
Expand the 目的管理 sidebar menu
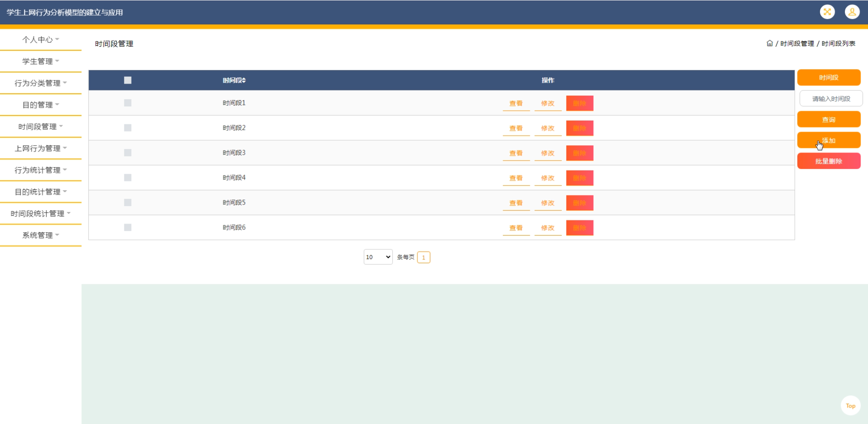[41, 105]
